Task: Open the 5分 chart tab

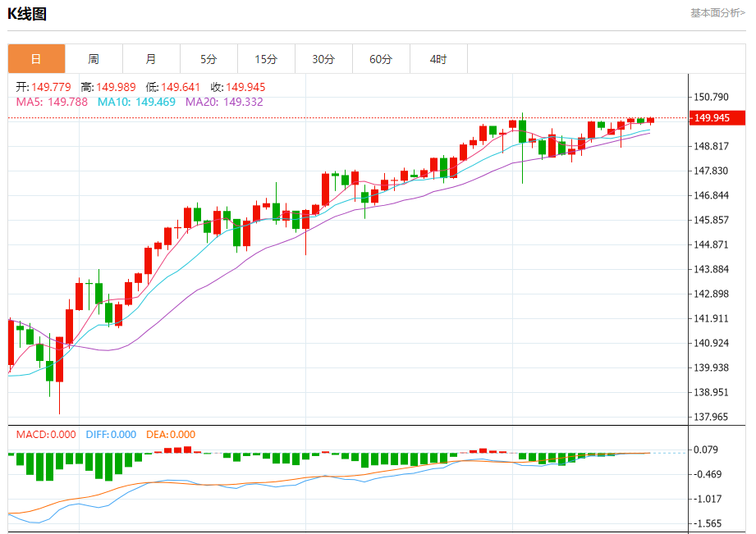Action: pyautogui.click(x=208, y=59)
